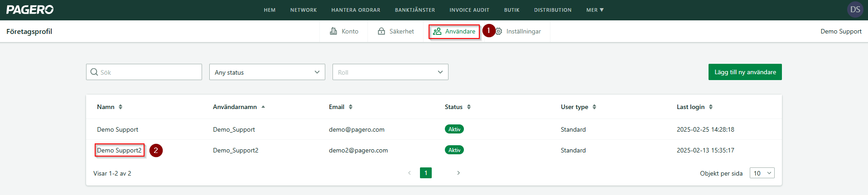Open the DS user avatar menu
868x195 pixels.
pyautogui.click(x=855, y=10)
